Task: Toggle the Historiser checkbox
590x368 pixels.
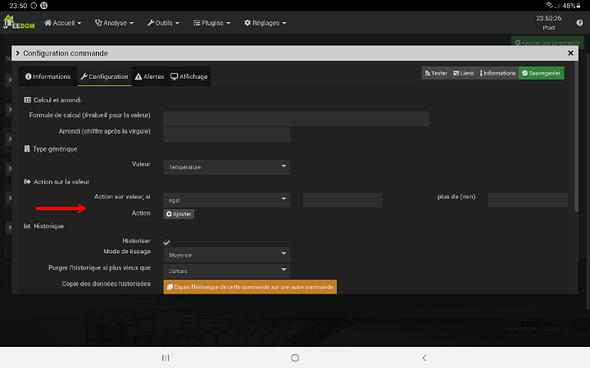Action: pyautogui.click(x=167, y=242)
